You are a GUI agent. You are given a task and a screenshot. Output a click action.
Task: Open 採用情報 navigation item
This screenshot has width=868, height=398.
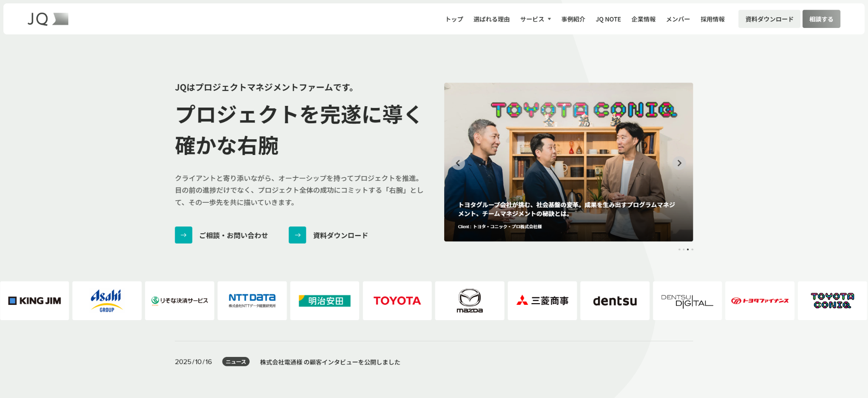(712, 19)
